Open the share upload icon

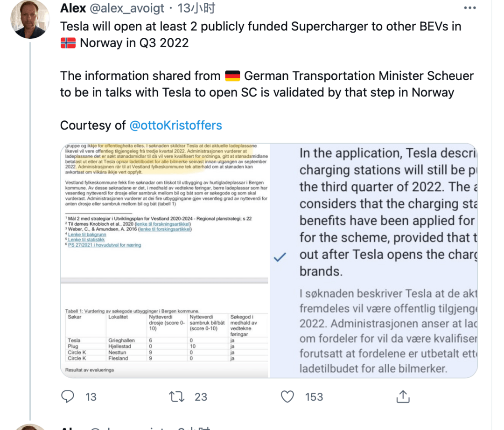coord(403,396)
